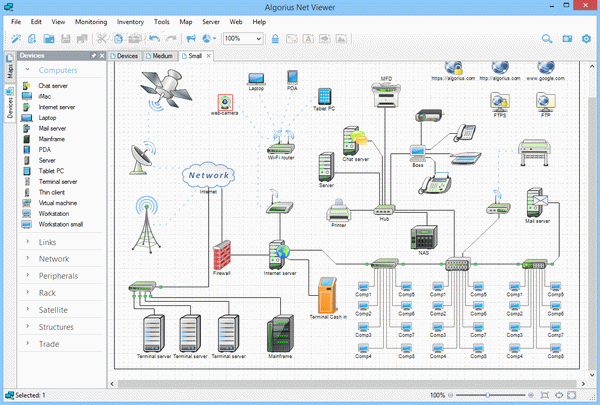Open the zoom percentage dropdown
600x405 pixels.
259,39
